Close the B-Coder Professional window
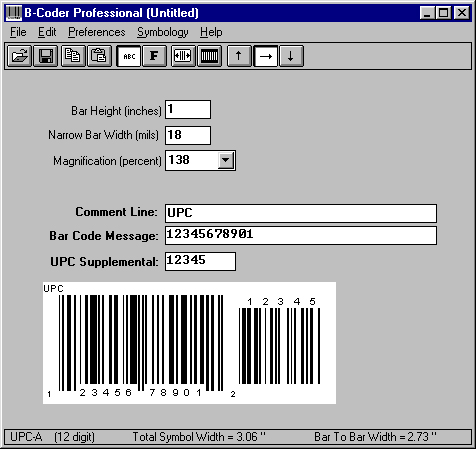This screenshot has width=476, height=449. (x=462, y=13)
